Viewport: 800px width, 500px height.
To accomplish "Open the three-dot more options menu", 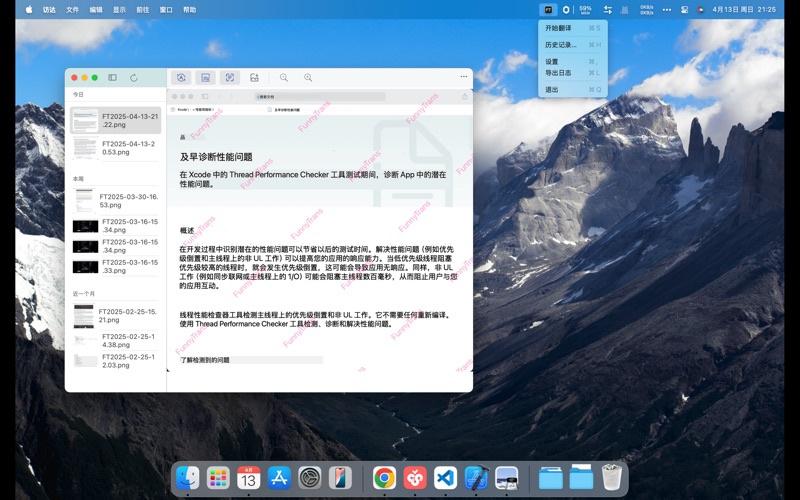I will 463,77.
